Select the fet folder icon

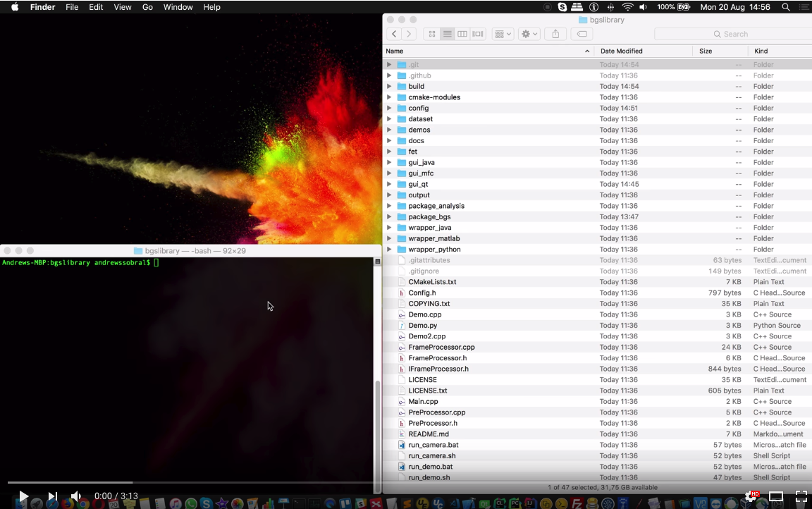coord(401,152)
